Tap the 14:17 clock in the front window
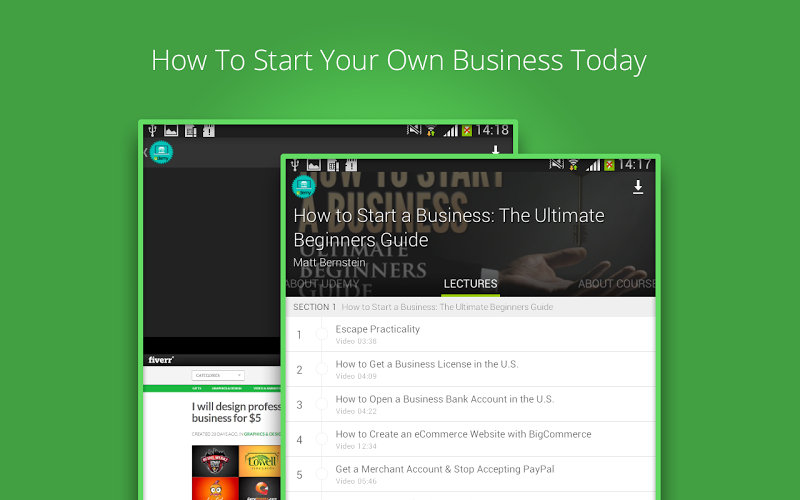800x500 pixels. pyautogui.click(x=634, y=164)
